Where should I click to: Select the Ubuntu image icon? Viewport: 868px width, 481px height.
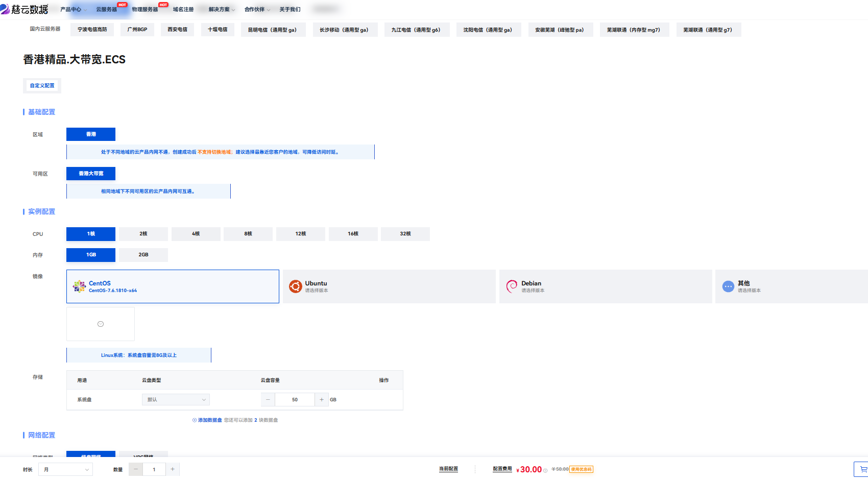(295, 286)
